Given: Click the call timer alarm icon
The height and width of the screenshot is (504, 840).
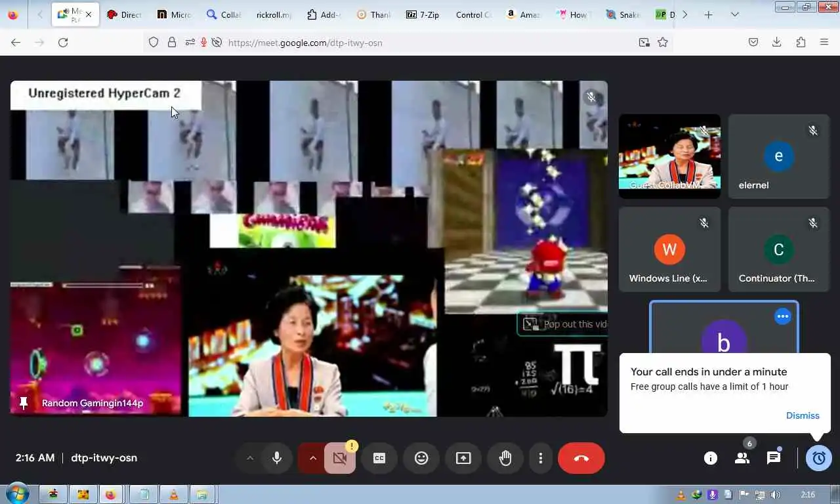Looking at the screenshot, I should tap(819, 458).
